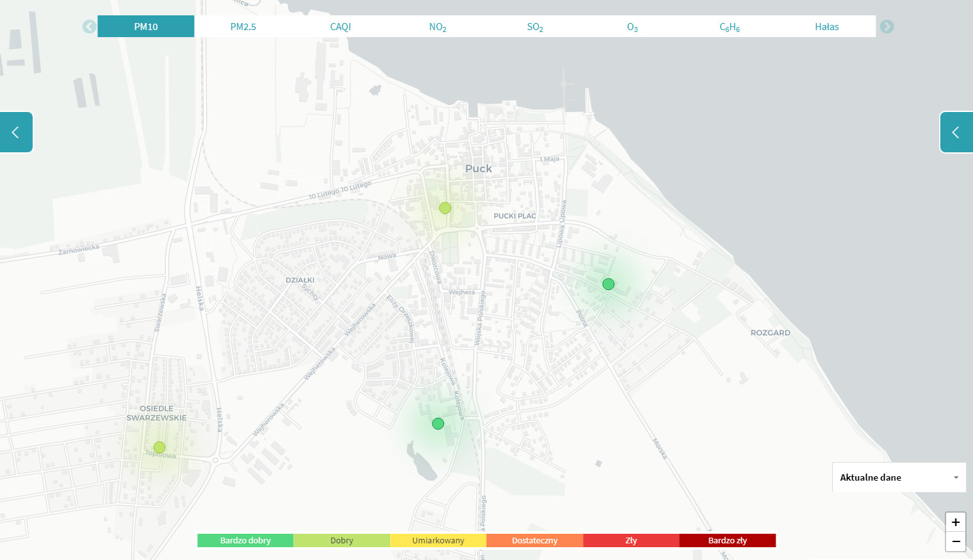This screenshot has width=973, height=560.
Task: Click the Bardzo dobry legend swatch
Action: tap(245, 541)
